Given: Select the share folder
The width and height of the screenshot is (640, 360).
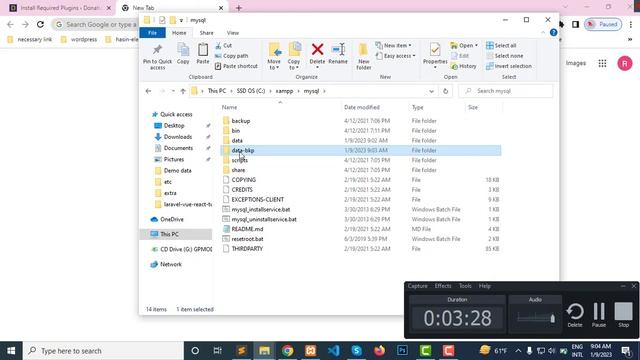Looking at the screenshot, I should point(238,170).
